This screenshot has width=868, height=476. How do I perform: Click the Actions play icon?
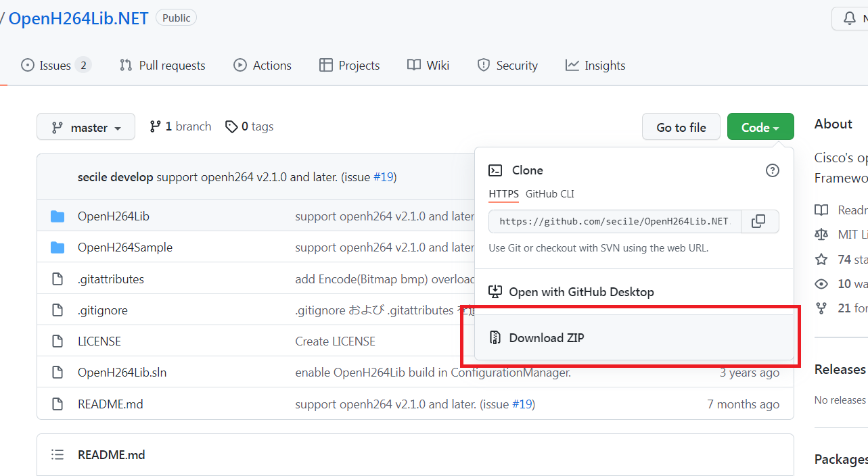pos(240,66)
